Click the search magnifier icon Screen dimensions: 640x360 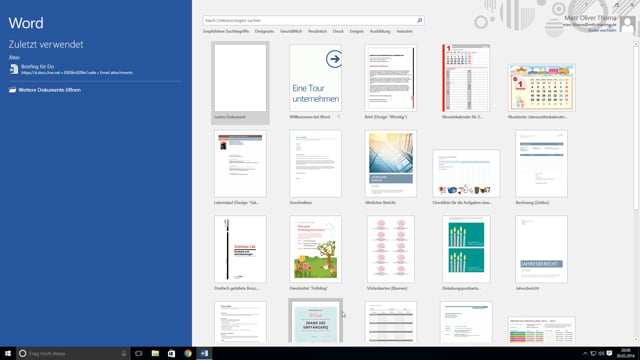coord(419,20)
